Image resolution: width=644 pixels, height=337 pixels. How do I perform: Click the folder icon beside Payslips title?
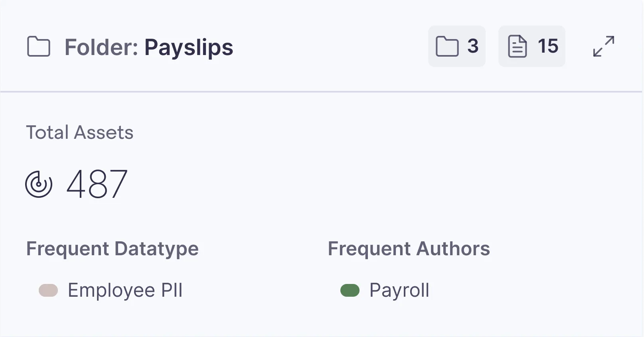(39, 46)
